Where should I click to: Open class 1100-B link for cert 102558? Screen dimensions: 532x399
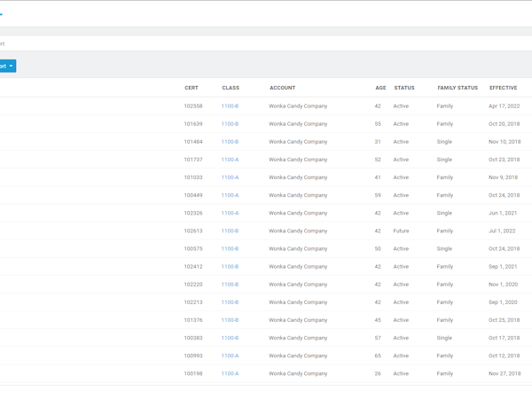[230, 106]
